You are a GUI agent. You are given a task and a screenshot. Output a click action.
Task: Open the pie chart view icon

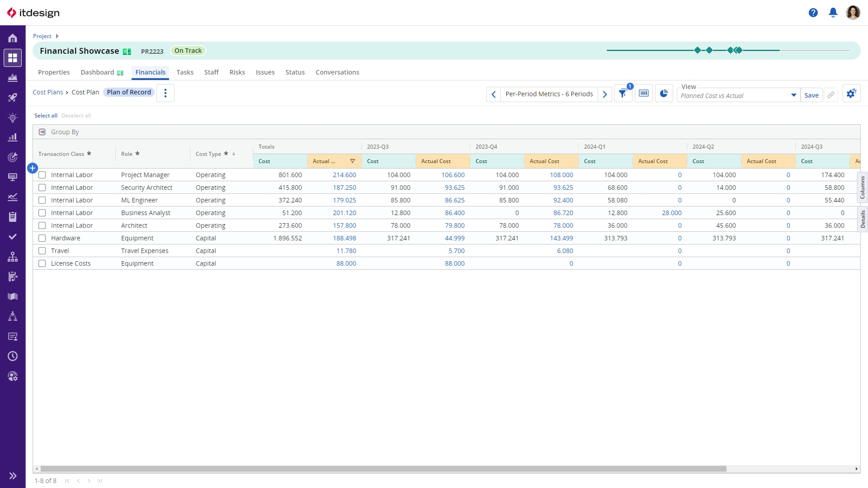click(x=664, y=94)
